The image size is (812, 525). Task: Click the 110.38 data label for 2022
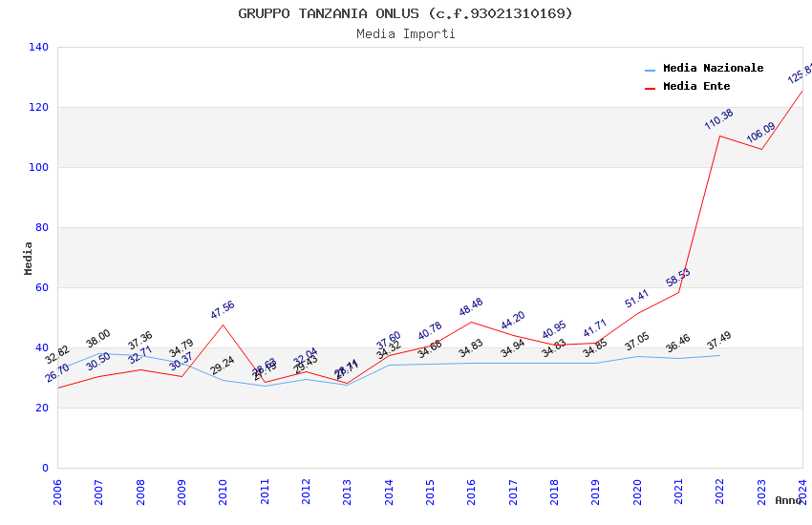click(x=718, y=119)
